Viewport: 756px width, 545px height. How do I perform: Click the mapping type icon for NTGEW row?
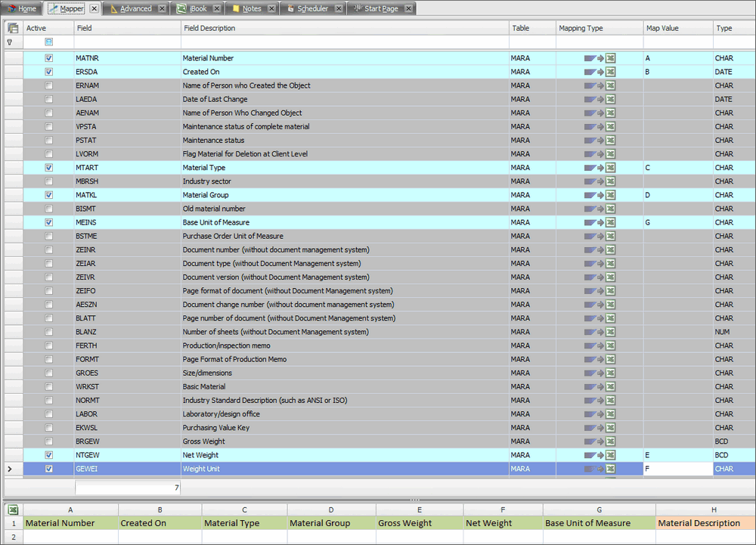click(x=593, y=456)
